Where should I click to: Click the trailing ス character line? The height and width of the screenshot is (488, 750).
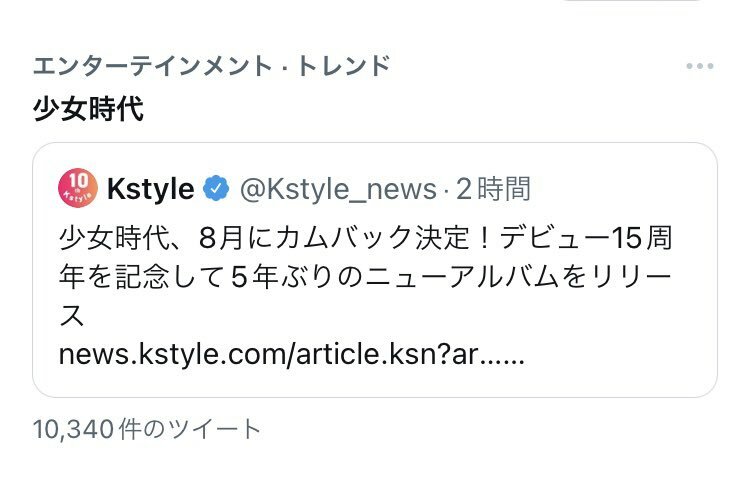(72, 316)
